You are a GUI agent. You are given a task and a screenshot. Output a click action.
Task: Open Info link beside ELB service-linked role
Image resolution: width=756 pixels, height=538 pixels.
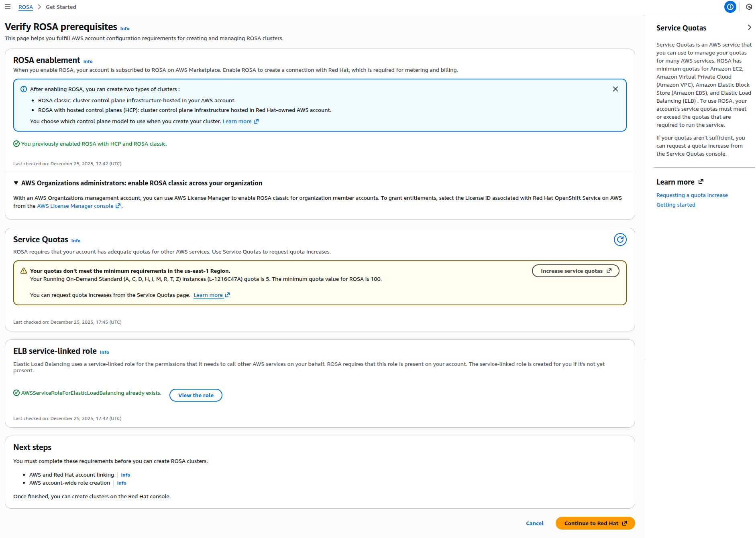(104, 352)
